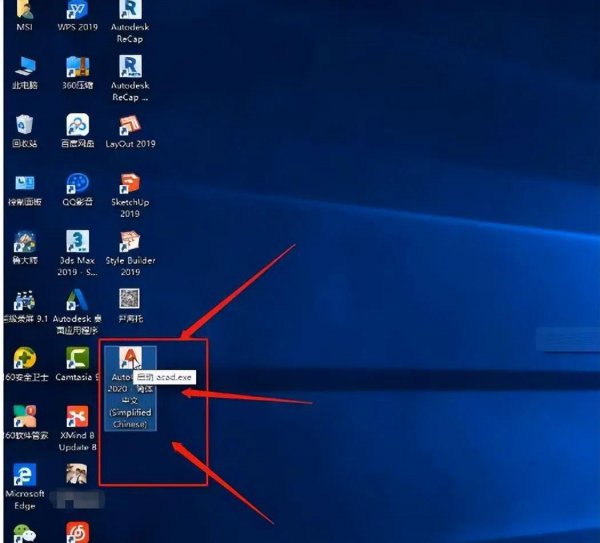Open the AutoCAD 2020 Simplified Chinese shortcut
Screen dimensions: 600x543
129,360
